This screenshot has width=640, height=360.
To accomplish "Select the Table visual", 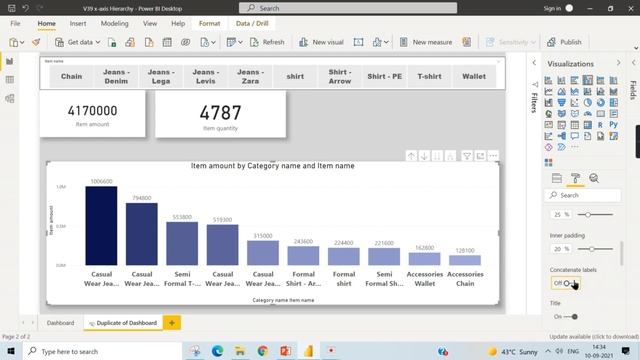I will (x=575, y=124).
